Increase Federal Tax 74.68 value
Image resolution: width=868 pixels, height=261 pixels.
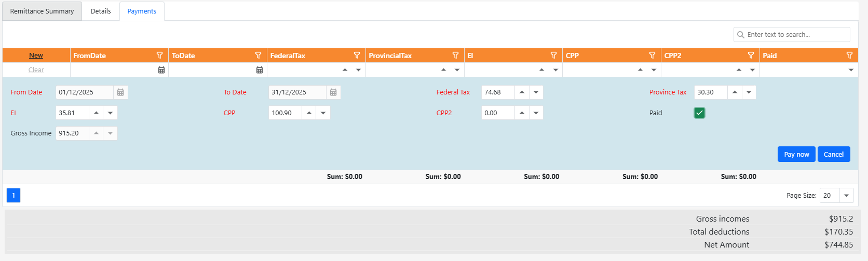[522, 92]
